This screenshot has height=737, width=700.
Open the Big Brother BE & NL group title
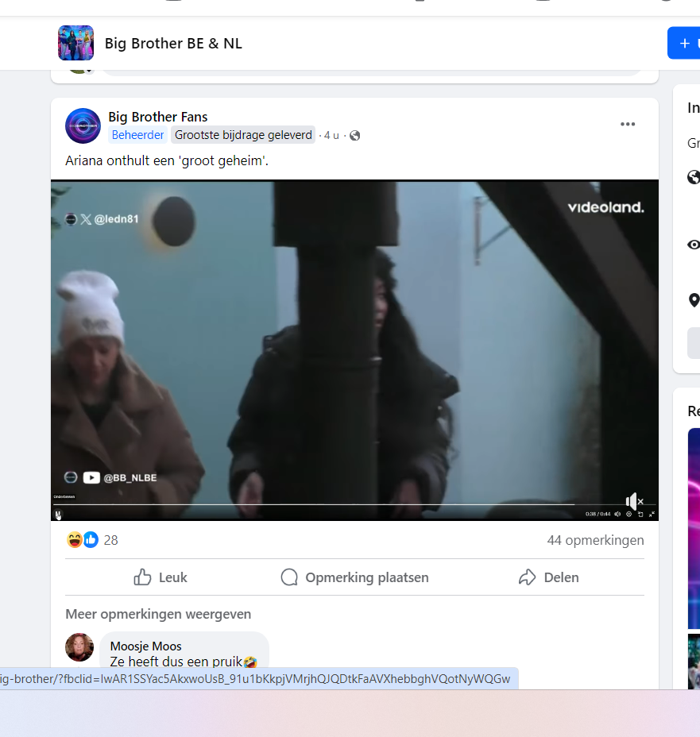coord(173,43)
